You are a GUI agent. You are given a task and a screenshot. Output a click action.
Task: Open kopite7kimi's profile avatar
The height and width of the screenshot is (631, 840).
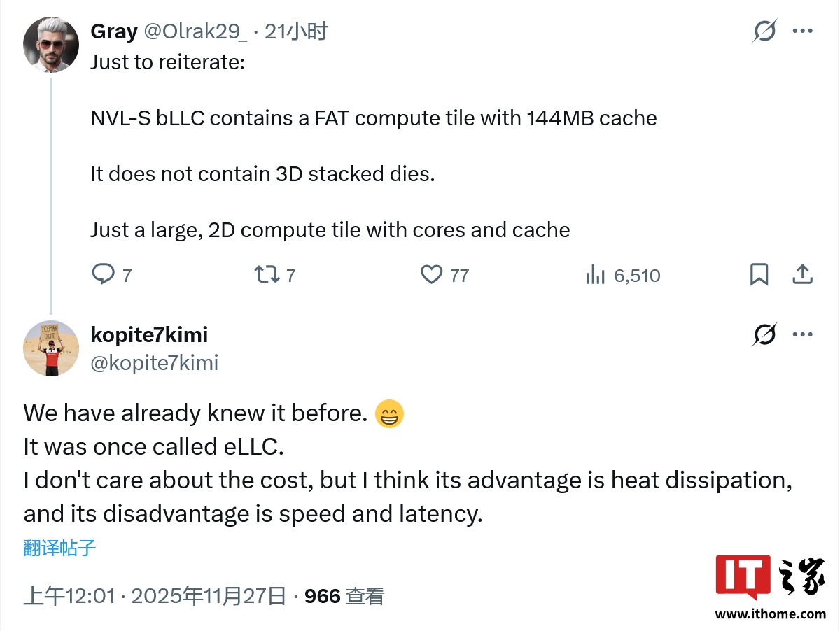[51, 348]
